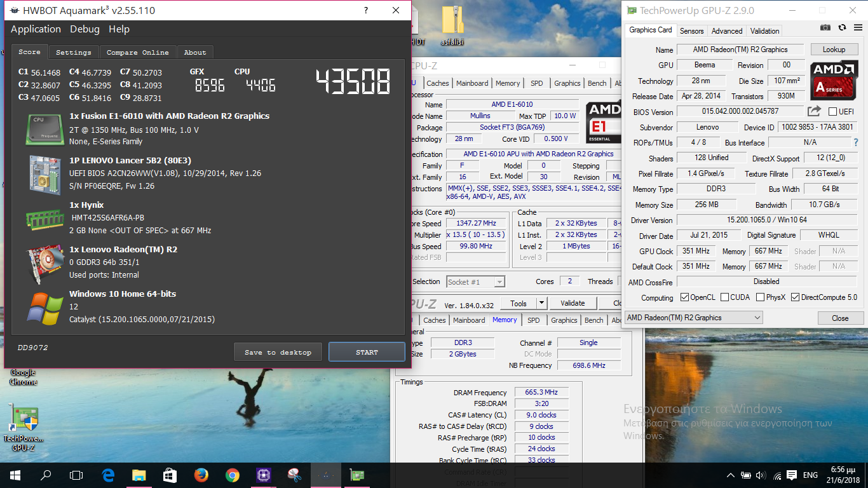The image size is (868, 488).
Task: Select the TechPowerUp GPU-Z desktop shortcut
Action: click(x=24, y=429)
